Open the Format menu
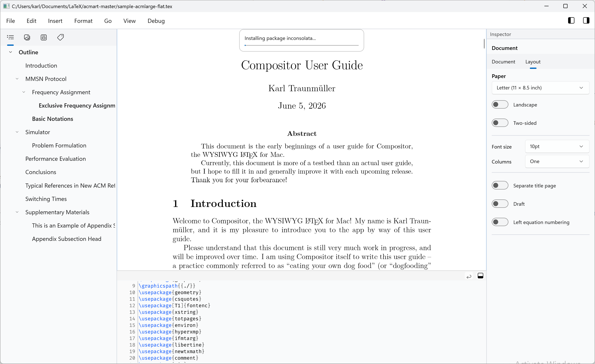 83,21
